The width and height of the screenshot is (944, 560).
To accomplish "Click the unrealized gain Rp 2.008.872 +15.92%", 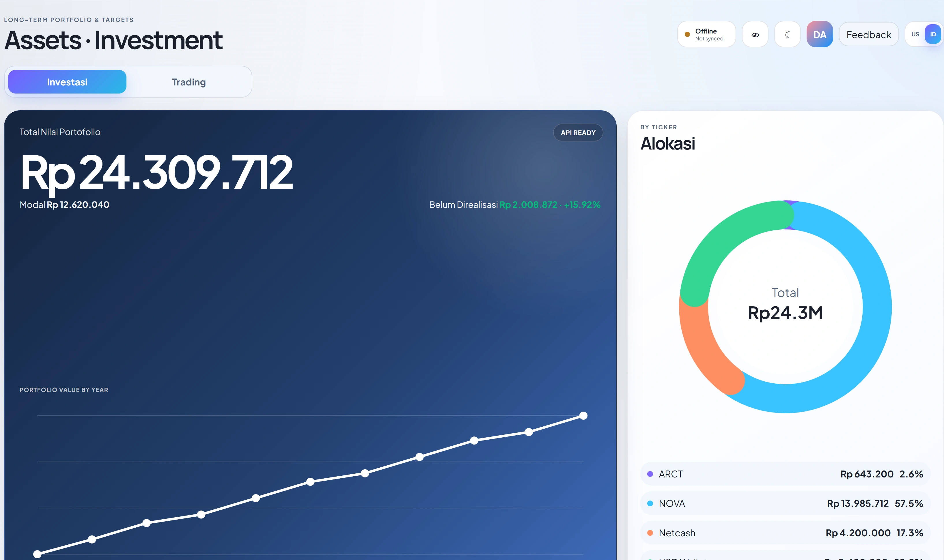I will [550, 205].
